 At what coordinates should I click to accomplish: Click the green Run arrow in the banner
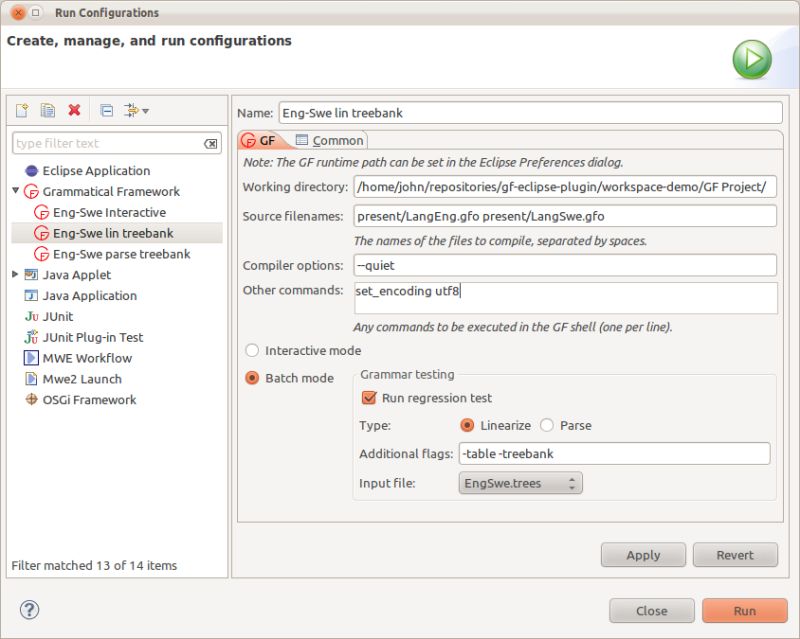click(750, 58)
